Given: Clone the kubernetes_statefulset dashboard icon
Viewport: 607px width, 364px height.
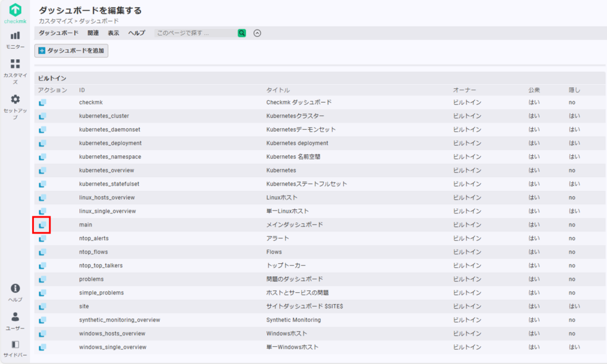Looking at the screenshot, I should point(42,184).
